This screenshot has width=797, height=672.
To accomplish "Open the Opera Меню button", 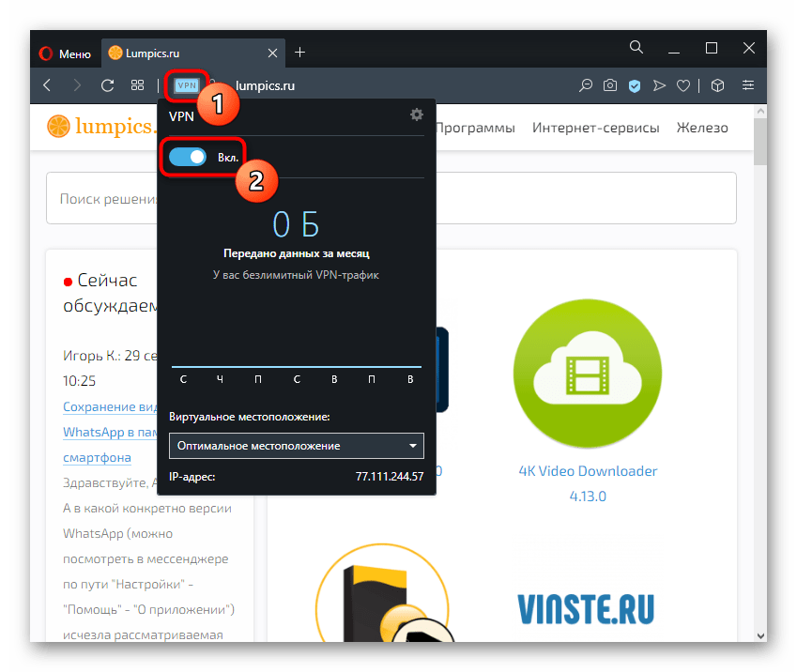I will tap(65, 53).
